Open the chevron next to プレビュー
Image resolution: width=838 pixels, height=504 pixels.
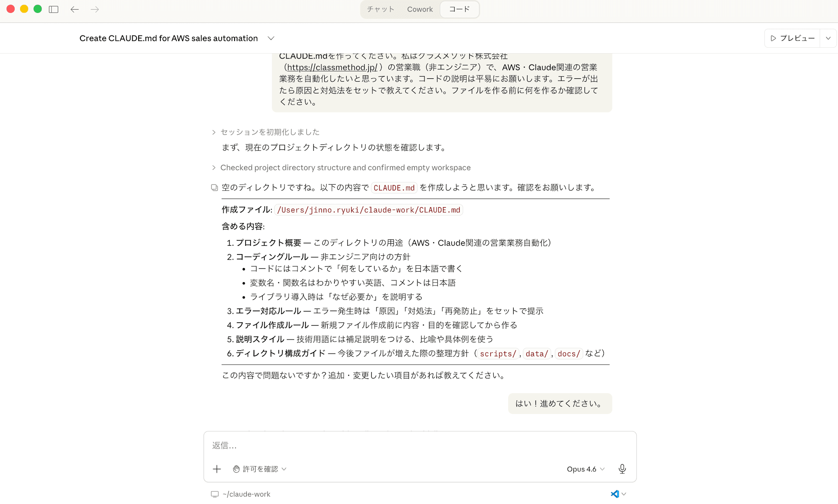pos(829,38)
